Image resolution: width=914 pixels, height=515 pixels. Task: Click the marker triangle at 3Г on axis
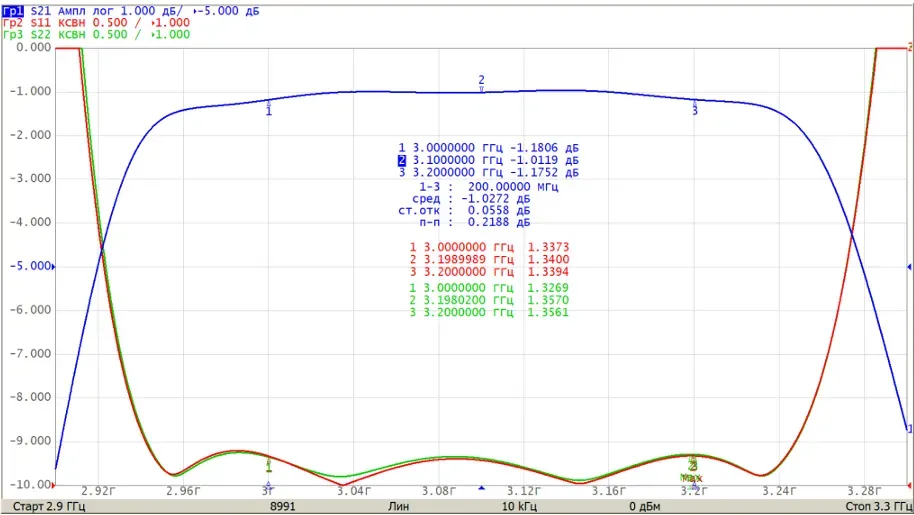269,484
